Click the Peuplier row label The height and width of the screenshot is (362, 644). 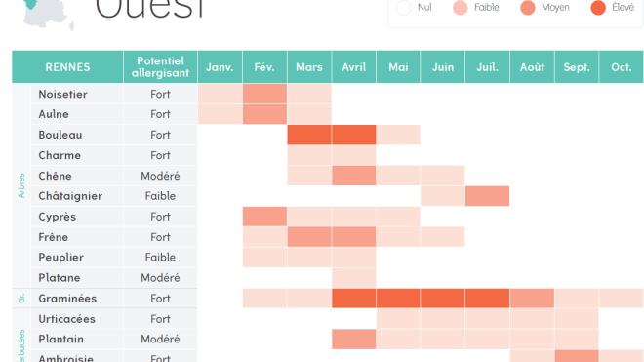(x=60, y=258)
